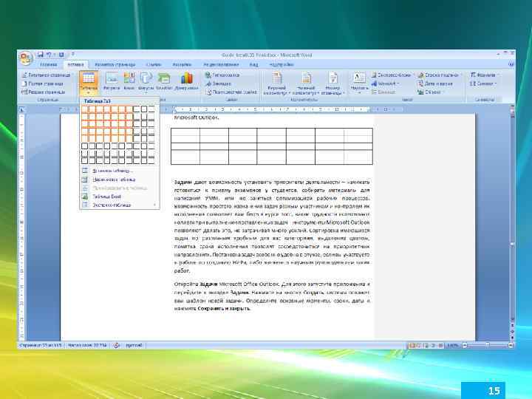The width and height of the screenshot is (532, 399).
Task: Switch to the Review (Рецензирование) tab
Action: point(221,64)
